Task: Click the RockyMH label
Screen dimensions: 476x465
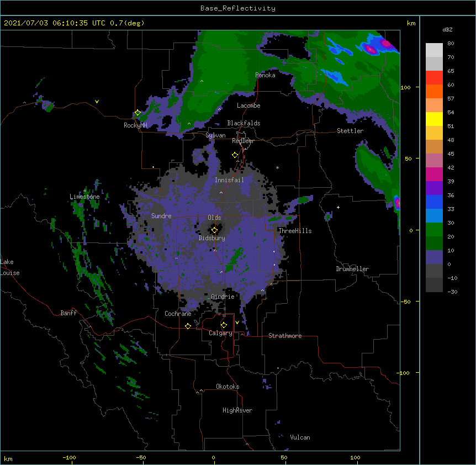Action: tap(135, 125)
